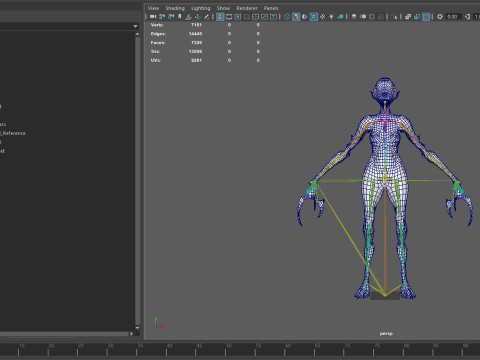Screen dimensions: 480x360
Task: Click the Use Default Material icon
Action: point(305,16)
